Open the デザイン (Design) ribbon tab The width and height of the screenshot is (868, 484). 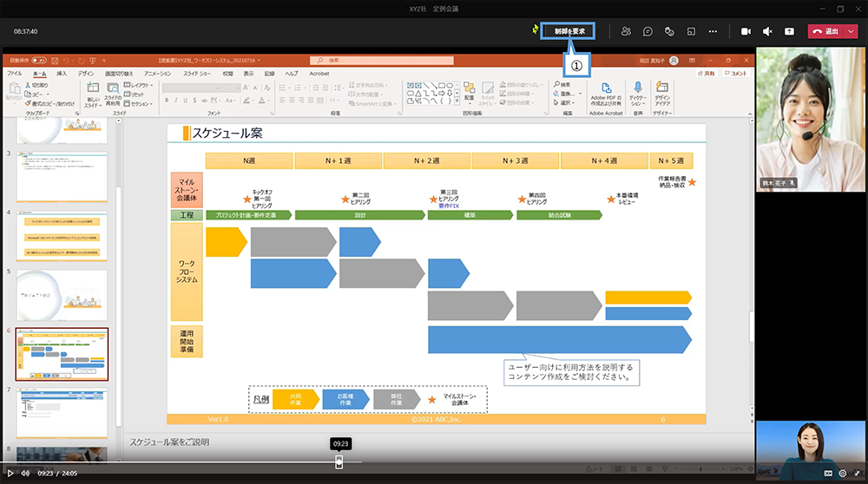tap(86, 73)
